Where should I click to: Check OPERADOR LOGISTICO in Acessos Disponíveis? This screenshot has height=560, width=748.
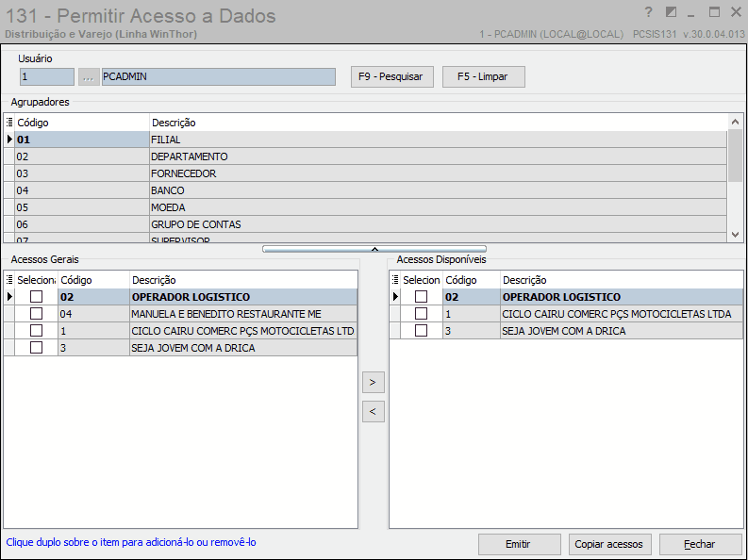[422, 296]
